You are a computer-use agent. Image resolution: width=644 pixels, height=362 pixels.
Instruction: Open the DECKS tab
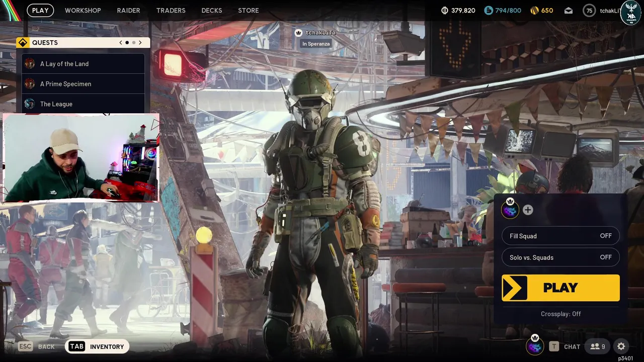pyautogui.click(x=211, y=10)
